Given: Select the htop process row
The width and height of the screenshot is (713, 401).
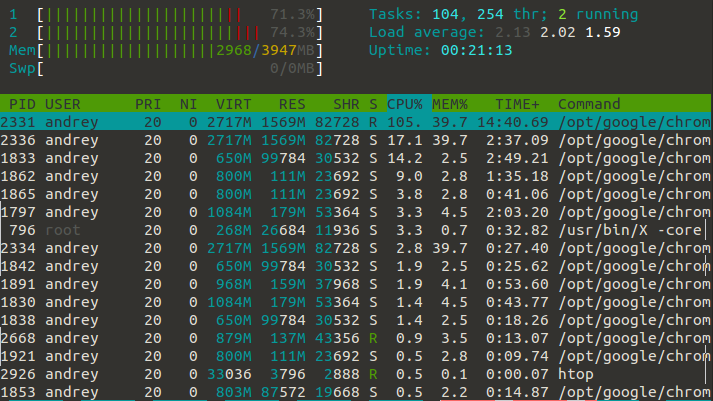Looking at the screenshot, I should [356, 374].
